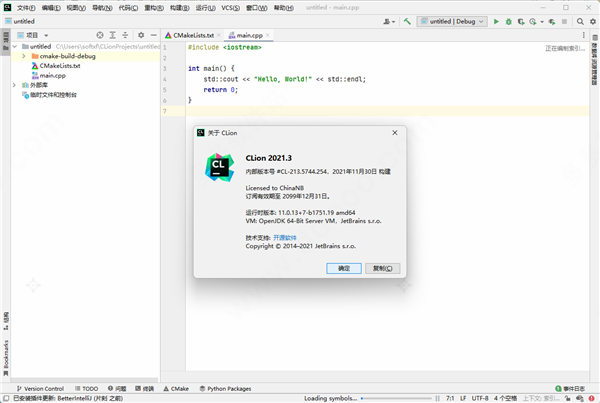The width and height of the screenshot is (600, 403).
Task: Open the 开源软件 link
Action: (x=287, y=238)
